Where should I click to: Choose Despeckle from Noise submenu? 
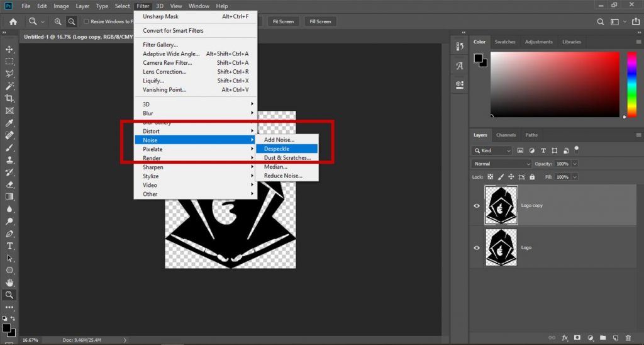[287, 149]
